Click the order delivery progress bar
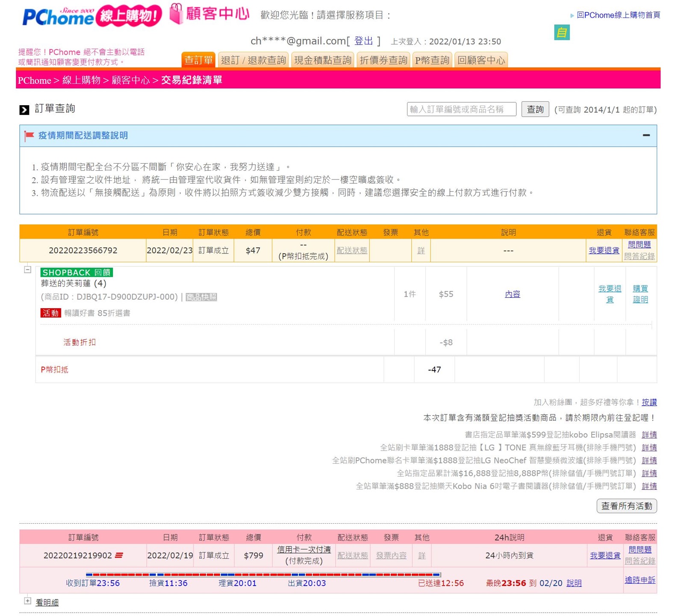The width and height of the screenshot is (684, 616). point(263,575)
